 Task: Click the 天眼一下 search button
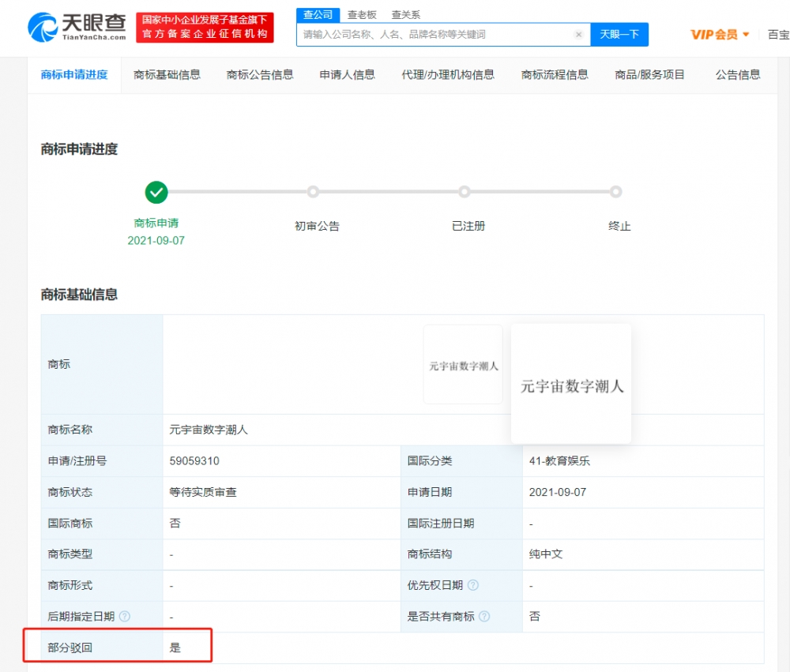619,34
